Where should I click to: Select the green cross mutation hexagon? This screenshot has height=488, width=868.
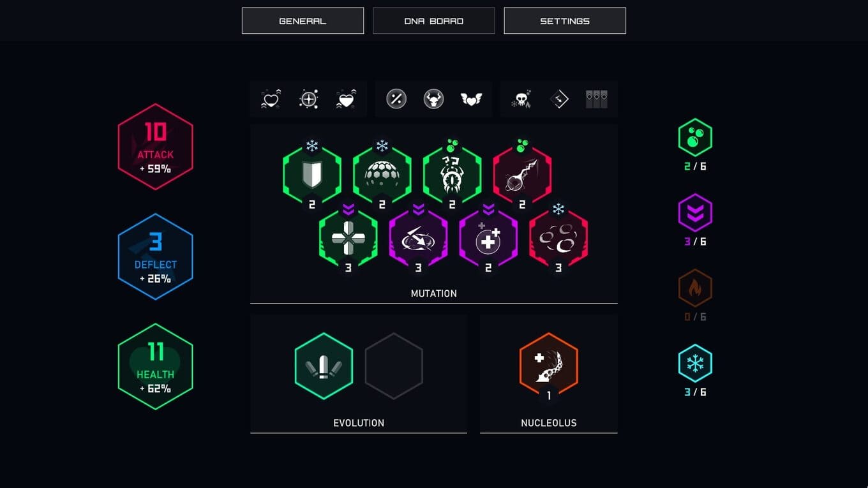(348, 239)
